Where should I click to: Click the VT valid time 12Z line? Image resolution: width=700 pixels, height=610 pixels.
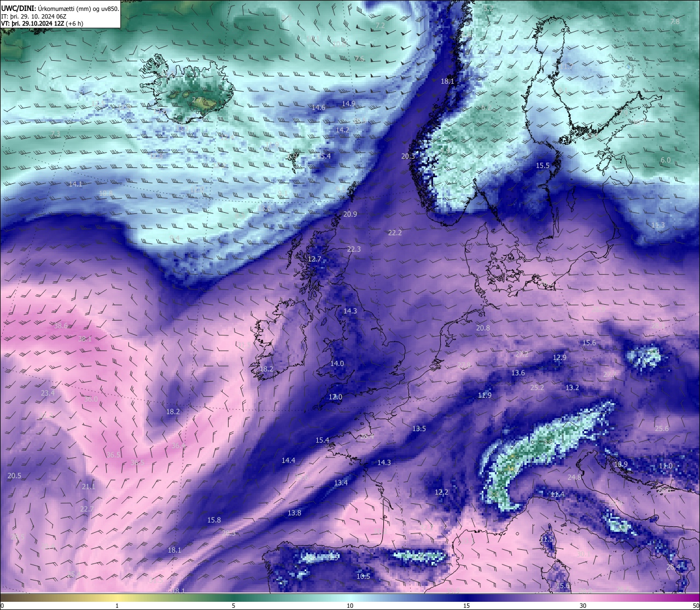click(x=43, y=24)
